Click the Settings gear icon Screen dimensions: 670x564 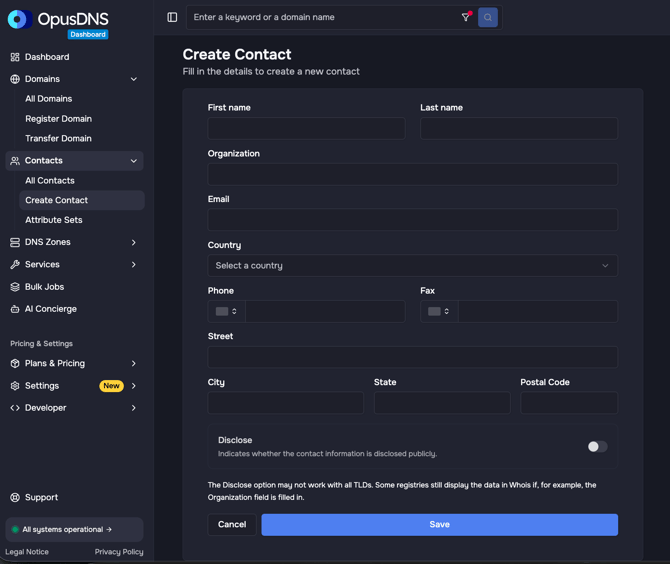click(x=15, y=386)
